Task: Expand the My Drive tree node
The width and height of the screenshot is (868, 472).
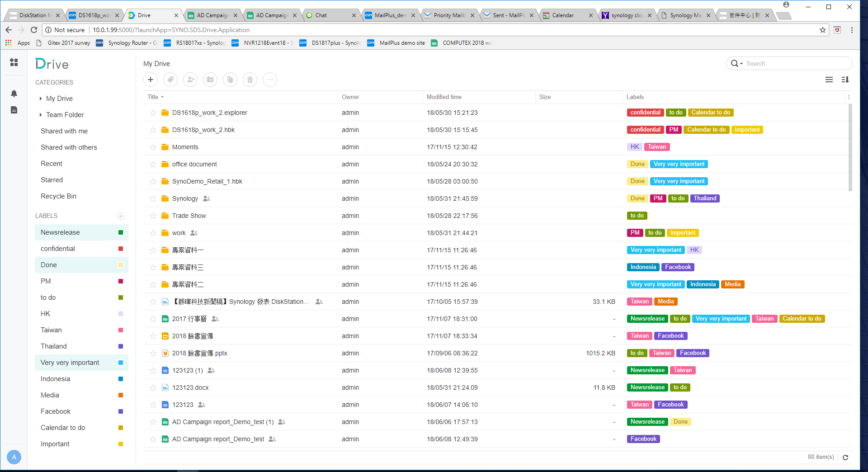Action: point(41,99)
